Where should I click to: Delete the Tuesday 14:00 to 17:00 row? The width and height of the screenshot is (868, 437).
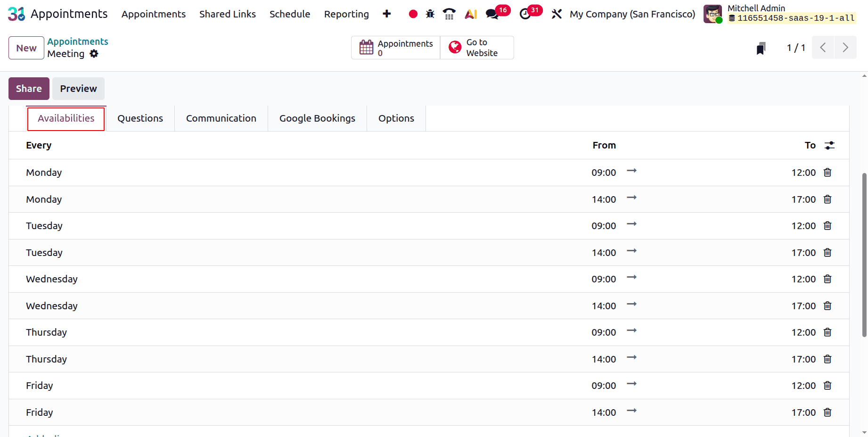coord(827,253)
